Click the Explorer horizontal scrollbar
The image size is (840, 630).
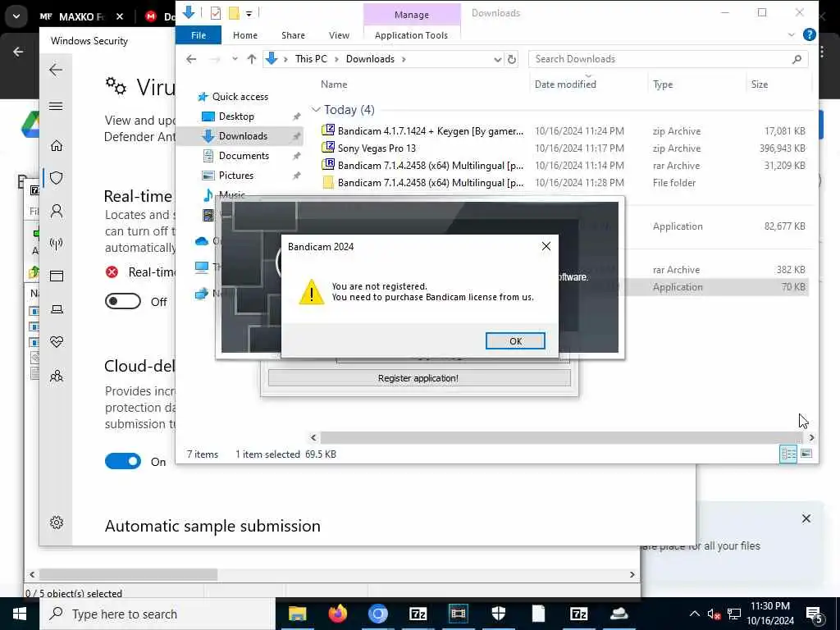[x=560, y=438]
